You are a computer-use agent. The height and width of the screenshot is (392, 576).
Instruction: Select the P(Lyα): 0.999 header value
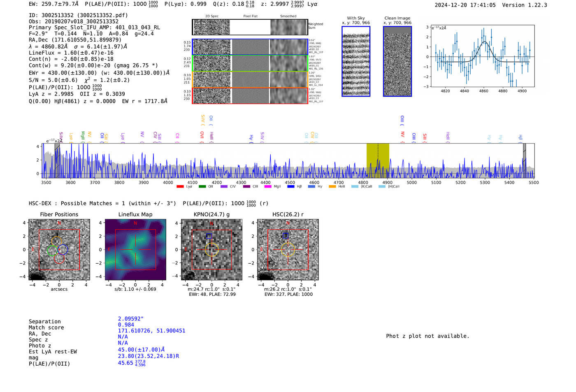[186, 4]
